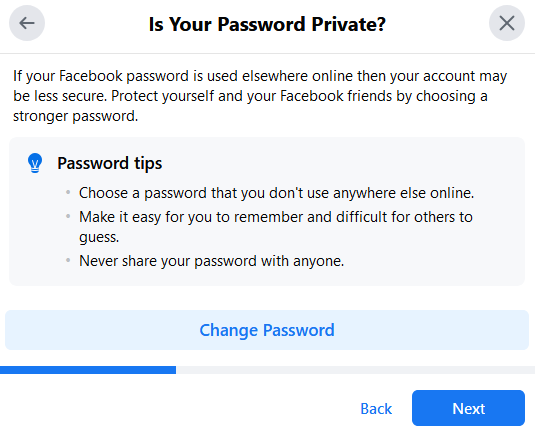535x434 pixels.
Task: Click the filled blue portion of progress bar
Action: click(x=88, y=370)
